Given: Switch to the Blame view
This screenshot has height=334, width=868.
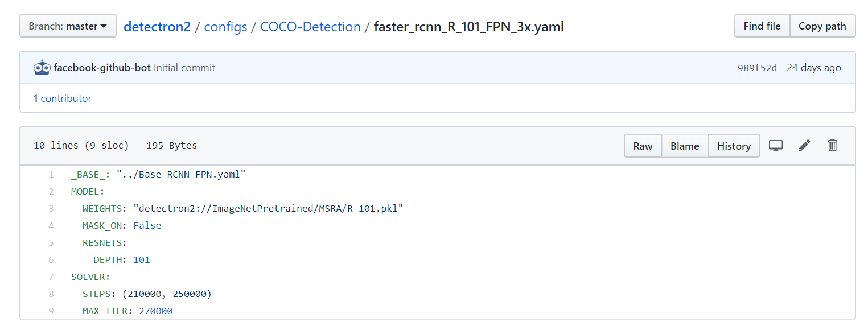Looking at the screenshot, I should pyautogui.click(x=685, y=146).
